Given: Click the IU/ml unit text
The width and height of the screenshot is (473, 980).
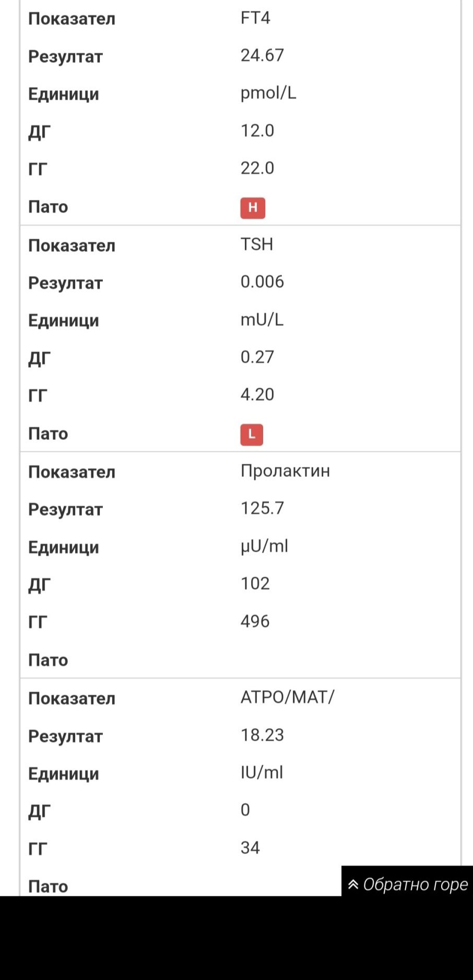Looking at the screenshot, I should 262,773.
